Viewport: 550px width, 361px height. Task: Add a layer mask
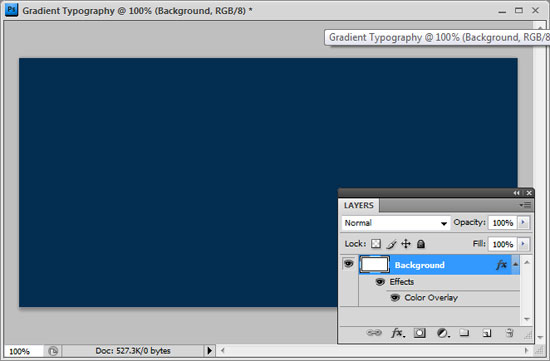pyautogui.click(x=420, y=333)
